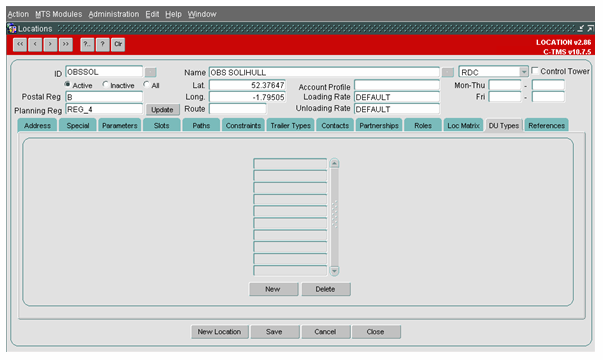603x360 pixels.
Task: Click the DU list scrollbar down arrow
Action: click(335, 271)
